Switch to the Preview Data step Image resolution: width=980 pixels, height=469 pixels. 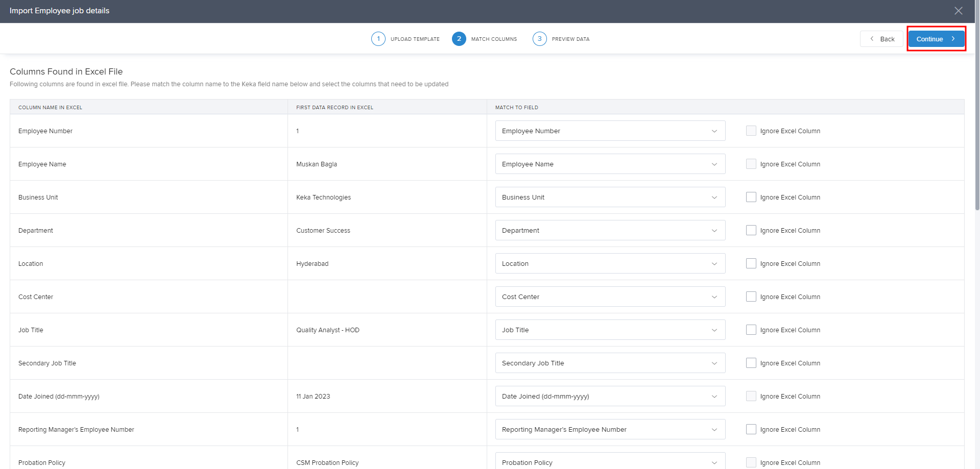tap(570, 39)
